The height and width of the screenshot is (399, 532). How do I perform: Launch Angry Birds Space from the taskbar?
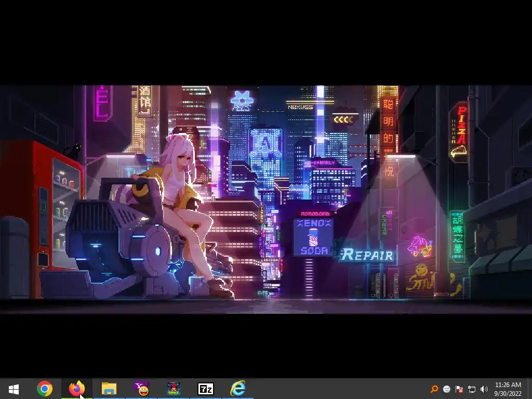click(x=174, y=389)
